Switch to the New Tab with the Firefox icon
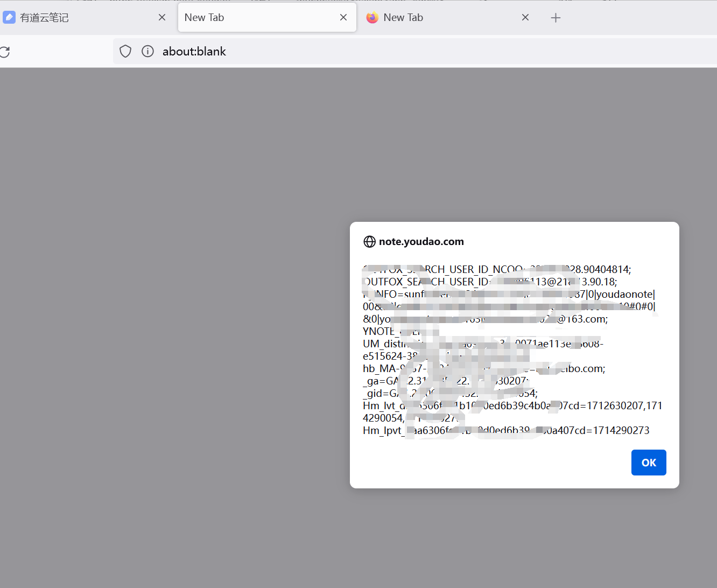 (x=449, y=17)
